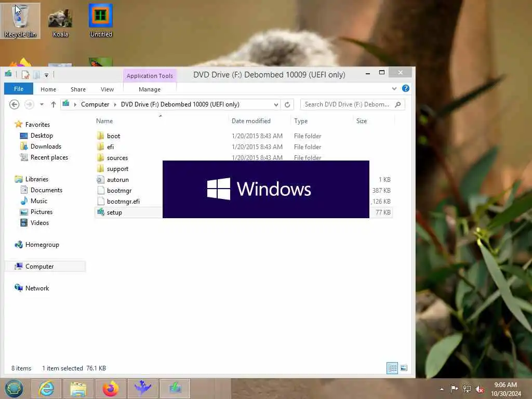Open File Explorer from the taskbar
This screenshot has height=399, width=532.
point(78,389)
